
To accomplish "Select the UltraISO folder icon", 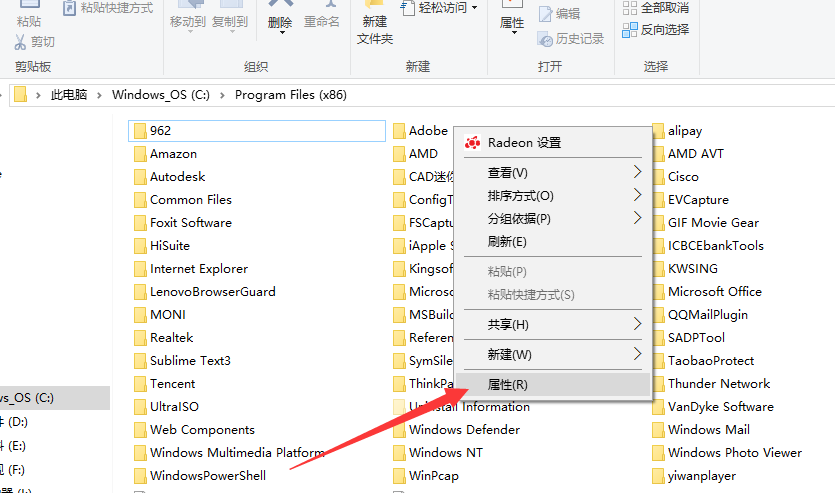I will pos(140,407).
